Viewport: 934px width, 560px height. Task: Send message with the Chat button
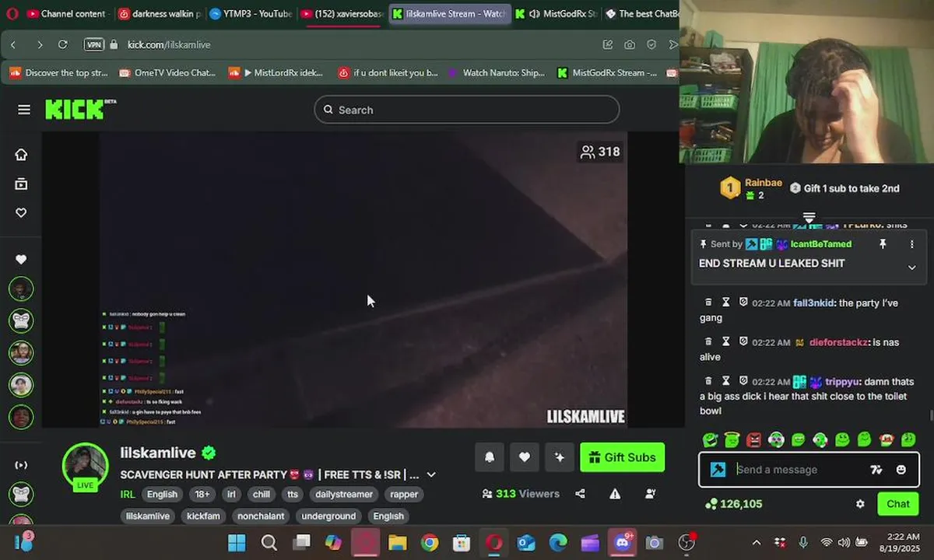point(897,504)
